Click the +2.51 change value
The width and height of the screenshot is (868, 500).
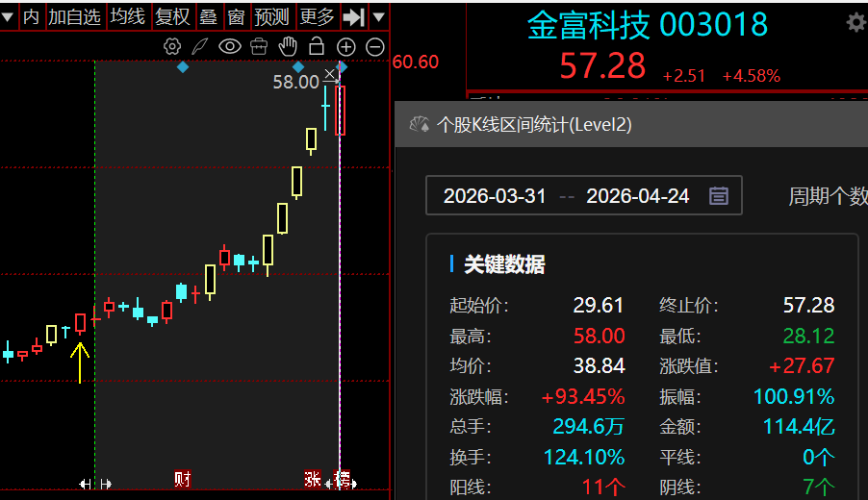click(684, 76)
